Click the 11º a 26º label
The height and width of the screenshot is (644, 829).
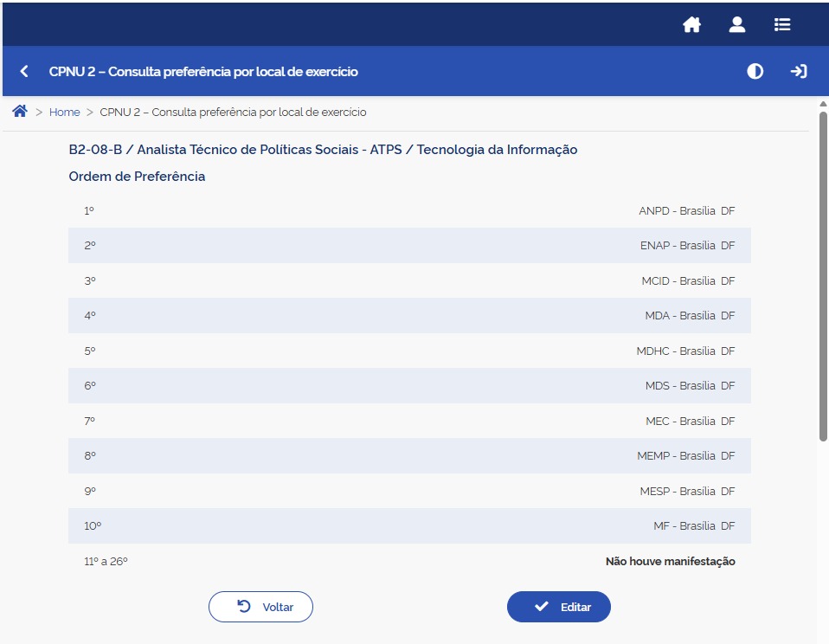point(106,561)
